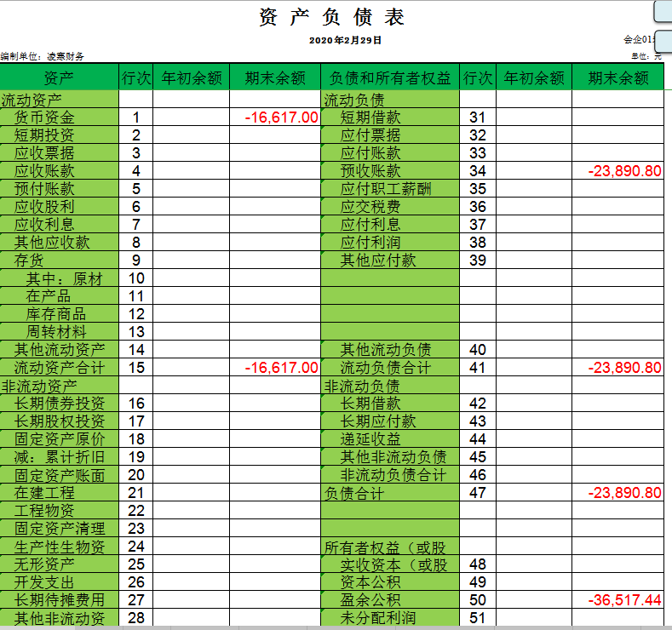Click the 长期债券投资 cell

(x=59, y=404)
